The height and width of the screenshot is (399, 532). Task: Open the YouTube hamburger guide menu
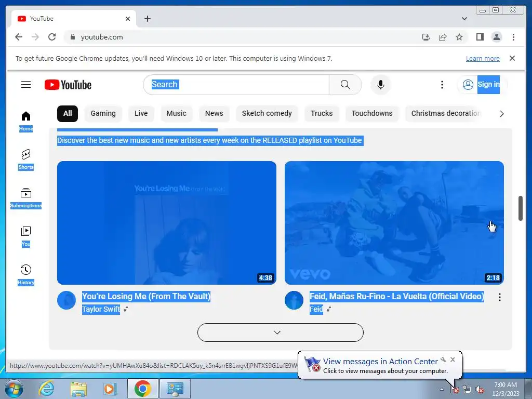(26, 85)
